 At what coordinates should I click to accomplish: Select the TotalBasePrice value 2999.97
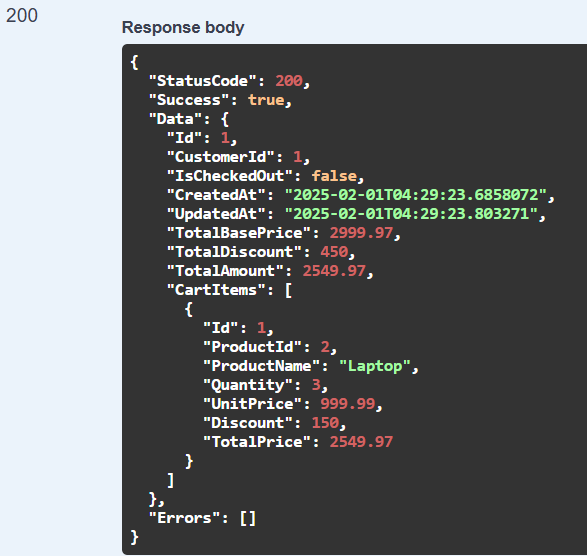click(x=361, y=233)
